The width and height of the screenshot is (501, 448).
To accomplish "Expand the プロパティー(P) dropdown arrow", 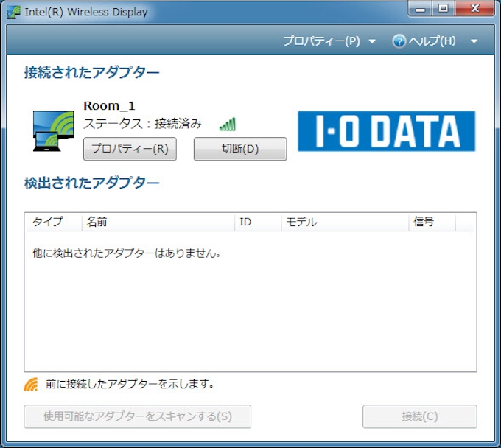I will pyautogui.click(x=372, y=41).
